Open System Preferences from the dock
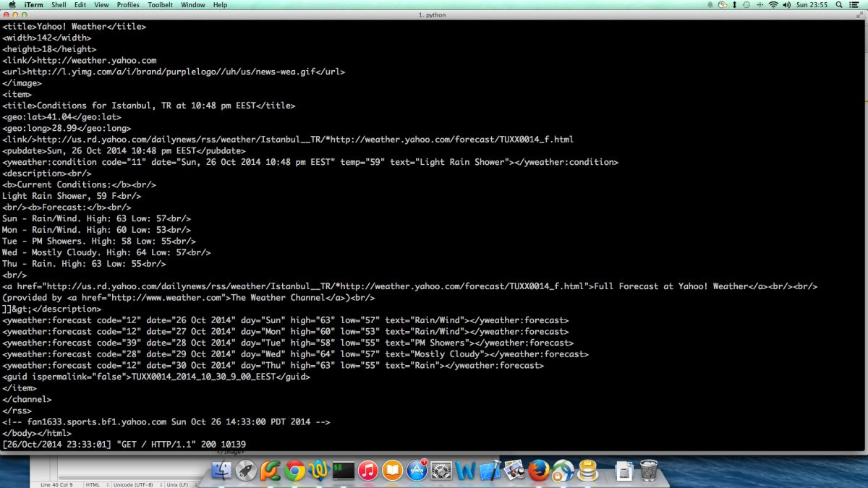 [x=441, y=471]
